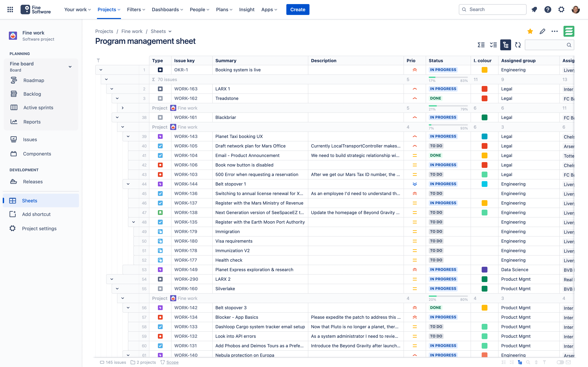
Task: Collapse WORK-135 Earth Moon Port Authority subtasks
Action: pos(134,222)
